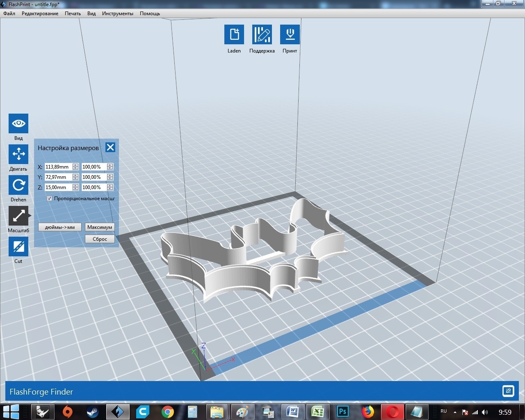The image size is (525, 420).
Task: Open the Поддержка supports tool
Action: (262, 34)
